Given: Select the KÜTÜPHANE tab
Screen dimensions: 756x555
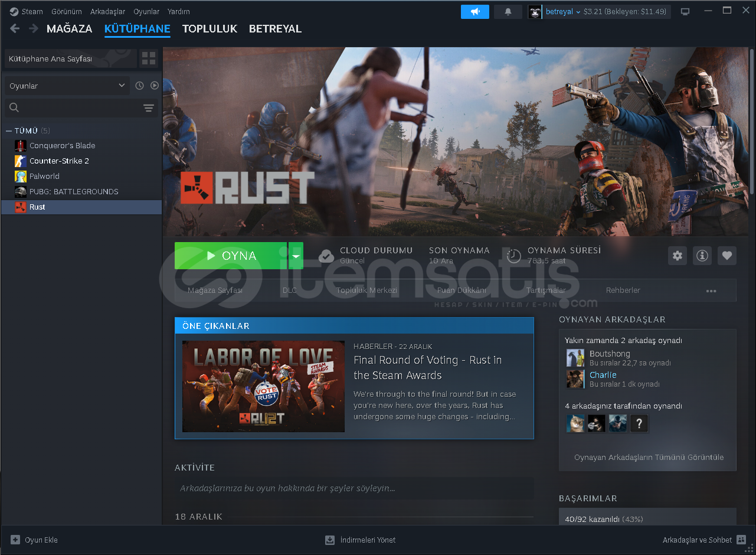Looking at the screenshot, I should tap(138, 29).
